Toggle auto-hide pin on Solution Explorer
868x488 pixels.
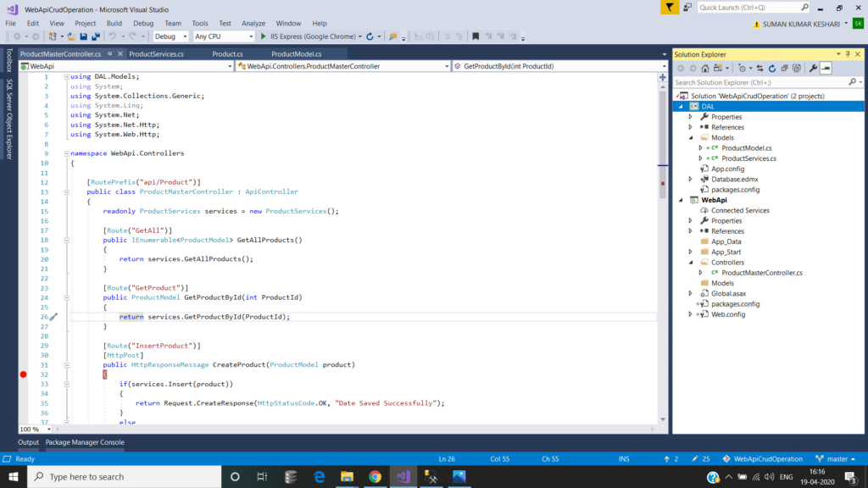[848, 54]
